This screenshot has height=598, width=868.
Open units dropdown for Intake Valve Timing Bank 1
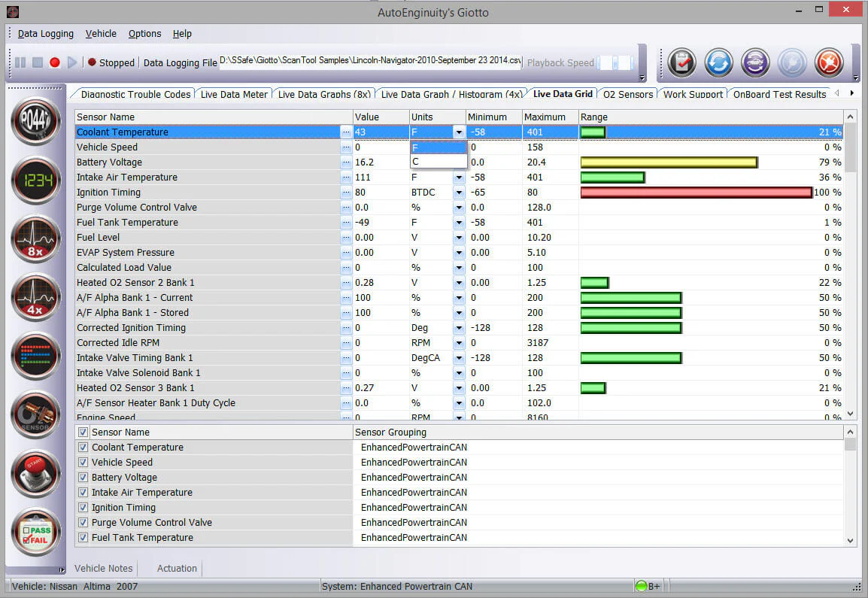coord(459,358)
